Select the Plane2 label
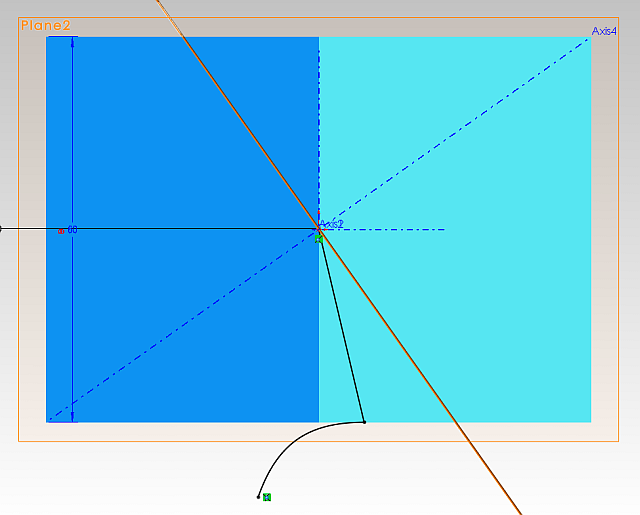The width and height of the screenshot is (640, 515). (46, 26)
